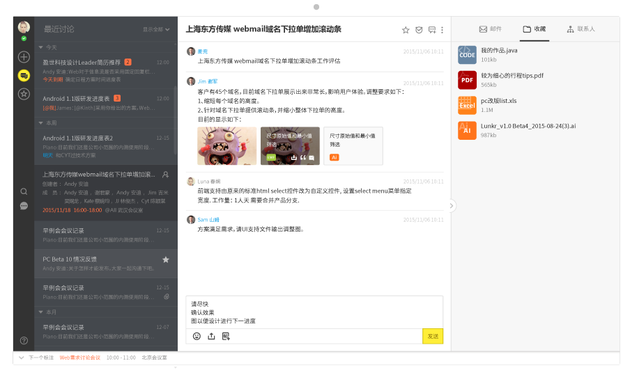Upload a file with the upload icon
630x377 pixels.
tap(211, 336)
